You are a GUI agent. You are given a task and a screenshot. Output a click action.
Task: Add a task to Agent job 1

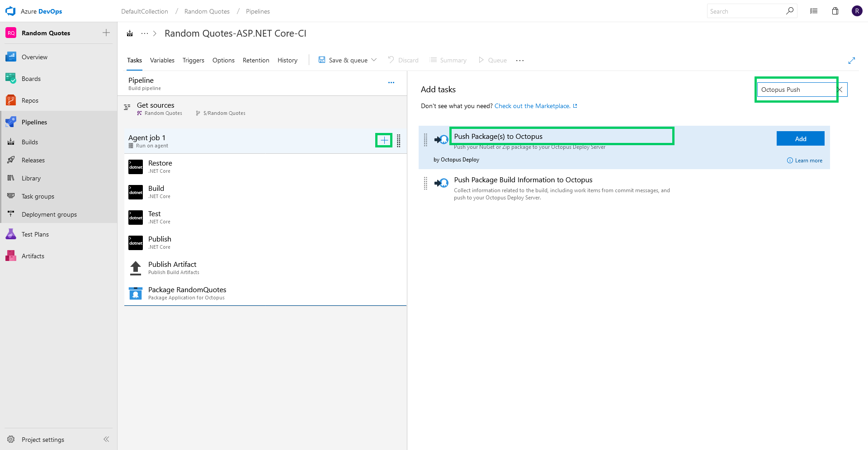tap(384, 141)
